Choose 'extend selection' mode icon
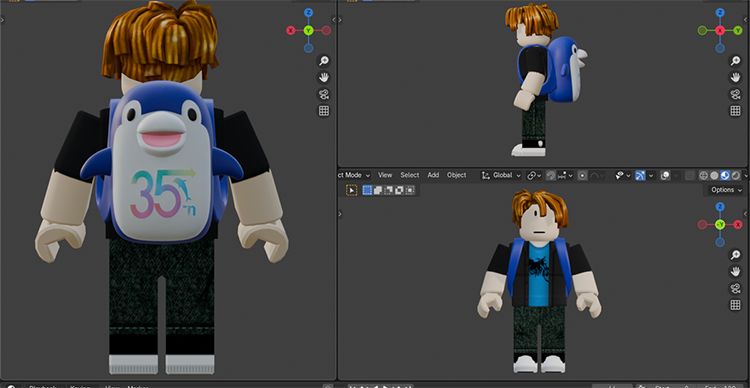Screen dimensions: 750x388 378,190
